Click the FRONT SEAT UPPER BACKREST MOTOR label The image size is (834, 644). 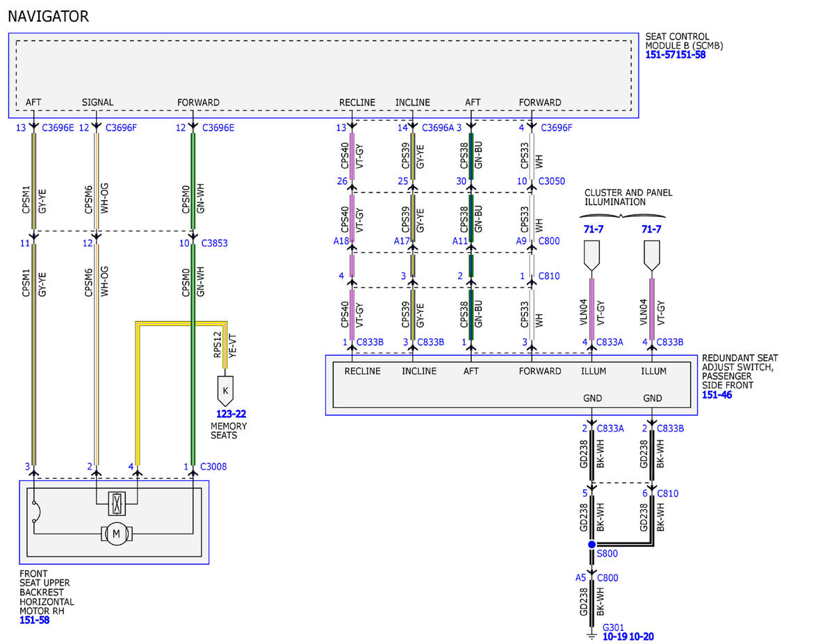(47, 593)
